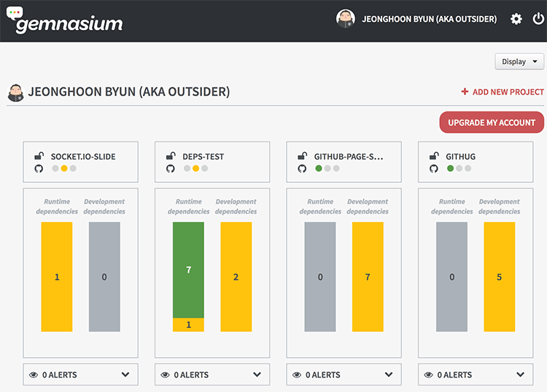This screenshot has height=392, width=547.
Task: Click the eye icon in GITHUB-PAGE-S... alerts
Action: click(297, 375)
